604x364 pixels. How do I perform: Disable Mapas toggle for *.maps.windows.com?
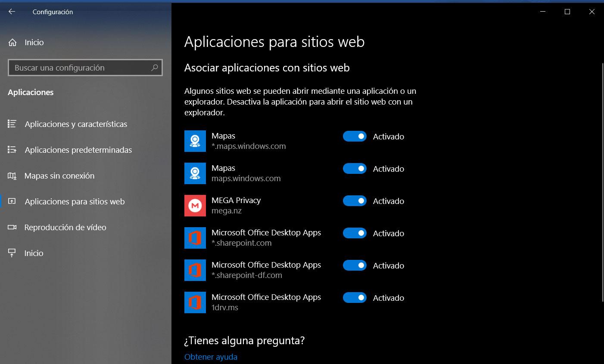(355, 136)
